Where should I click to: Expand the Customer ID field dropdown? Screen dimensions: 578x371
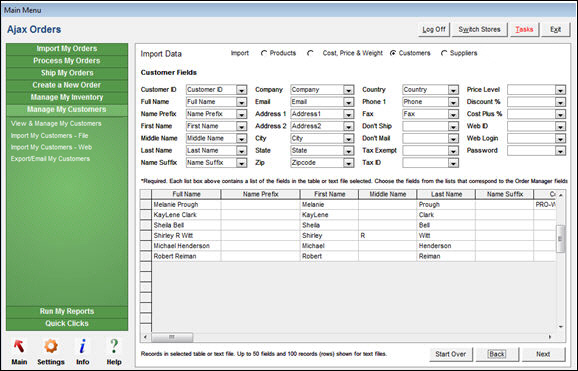point(241,90)
